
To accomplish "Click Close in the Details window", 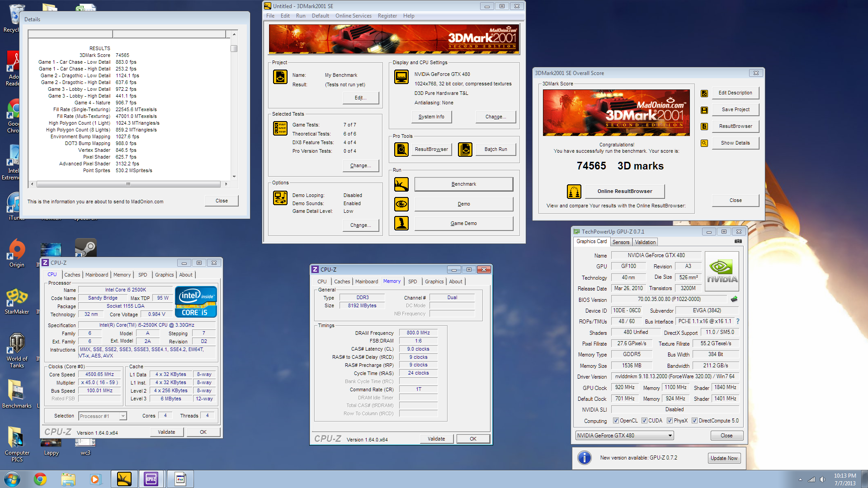I will pos(222,201).
